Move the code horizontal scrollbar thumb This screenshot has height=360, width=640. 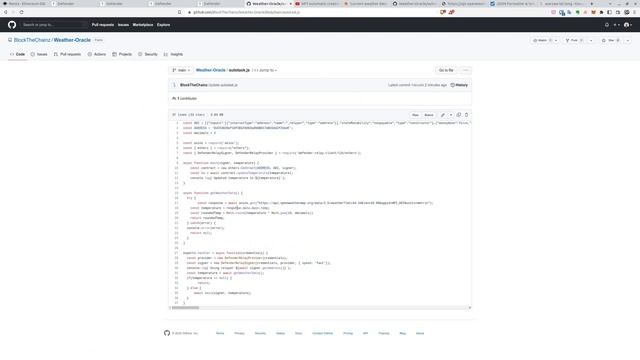coord(185,308)
